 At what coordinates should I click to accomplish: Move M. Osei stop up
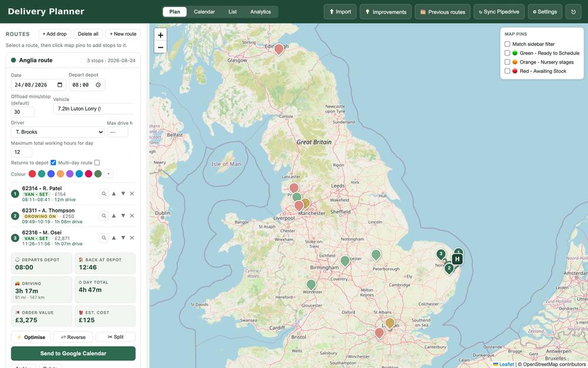[113, 238]
